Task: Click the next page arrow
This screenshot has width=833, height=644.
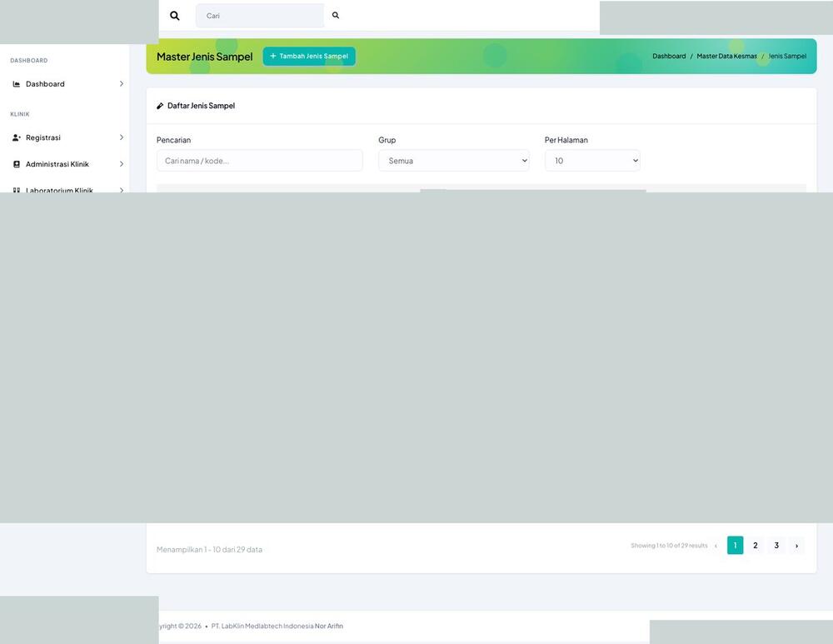Action: pos(796,545)
